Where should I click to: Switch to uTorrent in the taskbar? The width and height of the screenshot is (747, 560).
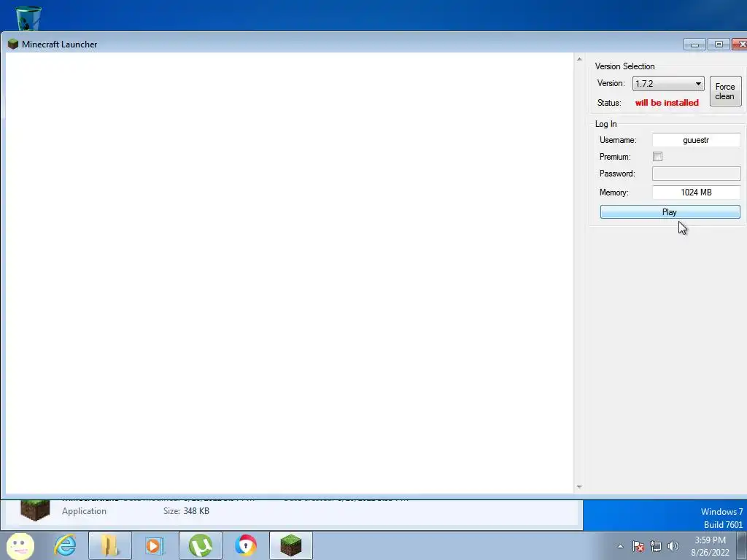pyautogui.click(x=201, y=545)
